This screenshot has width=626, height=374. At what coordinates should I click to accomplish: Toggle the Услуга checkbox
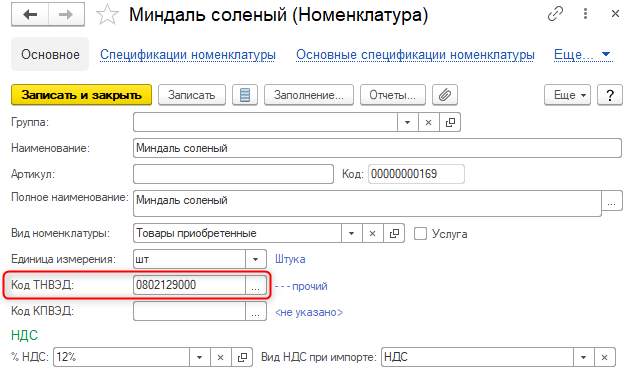pos(420,234)
